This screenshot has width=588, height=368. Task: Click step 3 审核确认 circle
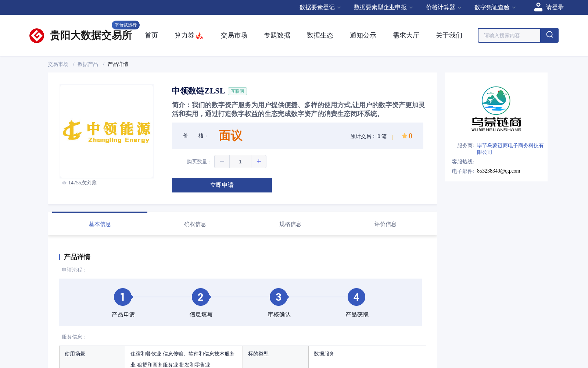[279, 297]
